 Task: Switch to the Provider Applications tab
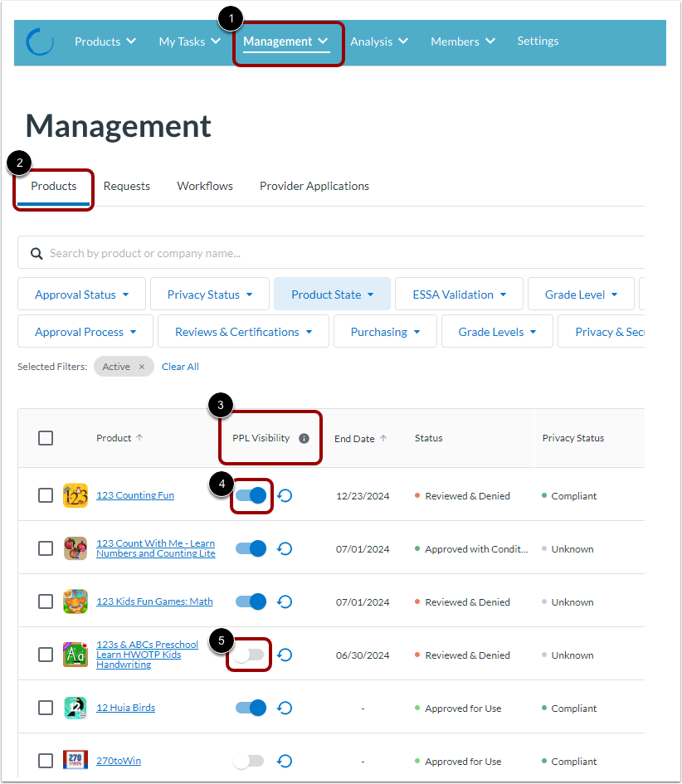[x=314, y=186]
